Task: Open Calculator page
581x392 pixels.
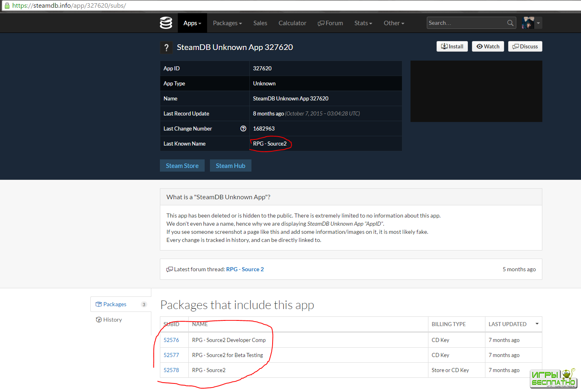Action: [x=293, y=23]
